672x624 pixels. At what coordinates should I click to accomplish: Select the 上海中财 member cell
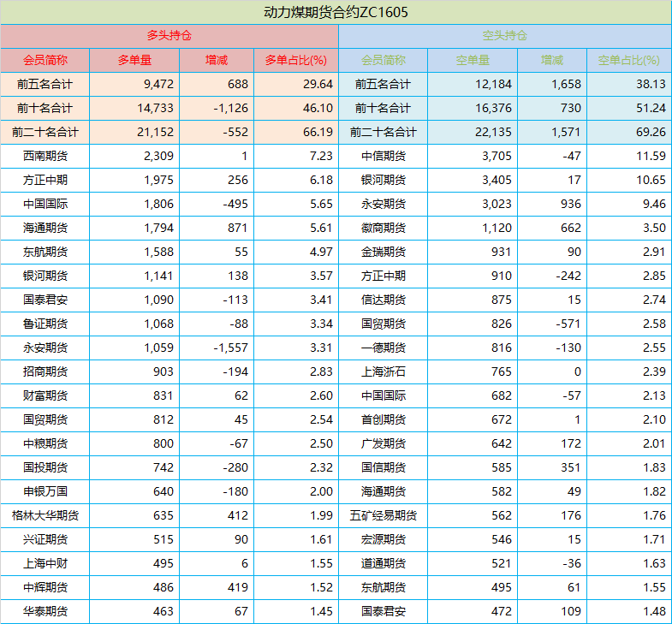[x=45, y=564]
